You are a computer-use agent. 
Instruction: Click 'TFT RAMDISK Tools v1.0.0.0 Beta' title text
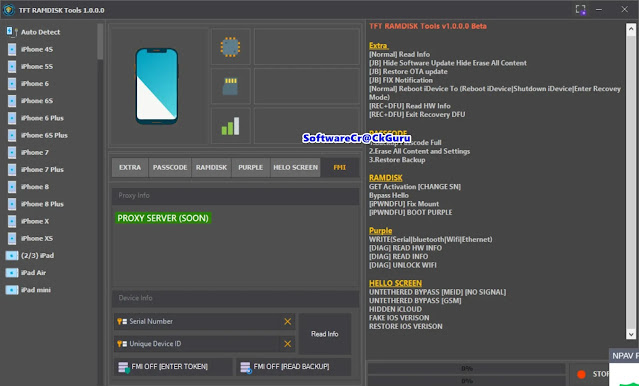(428, 26)
